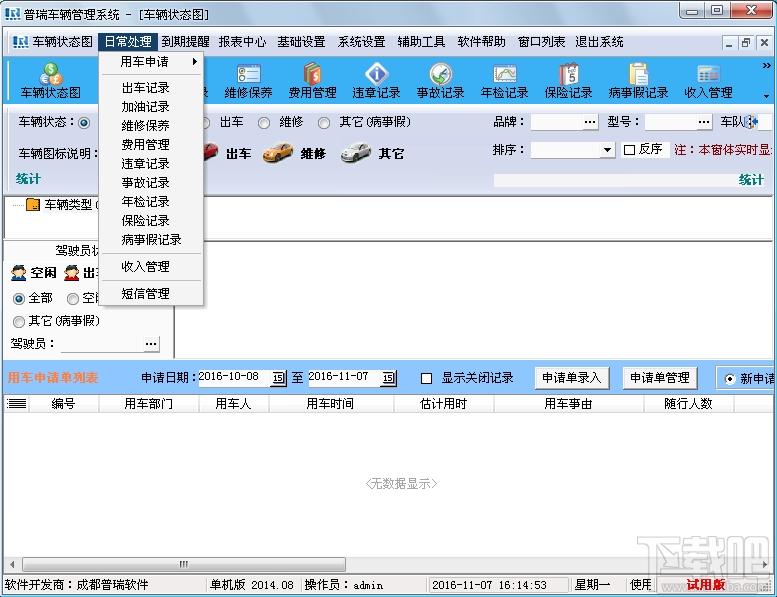The width and height of the screenshot is (777, 597).
Task: Click the calendar icon for start date
Action: (x=278, y=378)
